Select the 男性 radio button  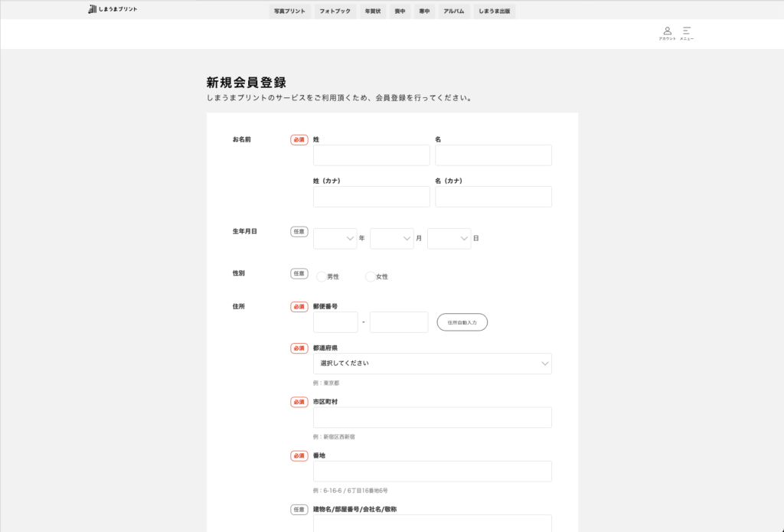(x=322, y=276)
